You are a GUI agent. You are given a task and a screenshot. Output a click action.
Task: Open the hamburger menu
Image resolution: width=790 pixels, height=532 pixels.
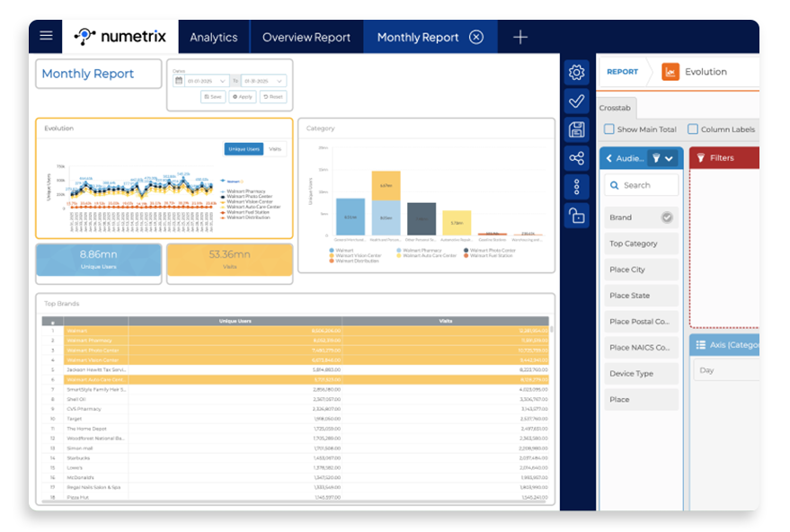(x=46, y=36)
